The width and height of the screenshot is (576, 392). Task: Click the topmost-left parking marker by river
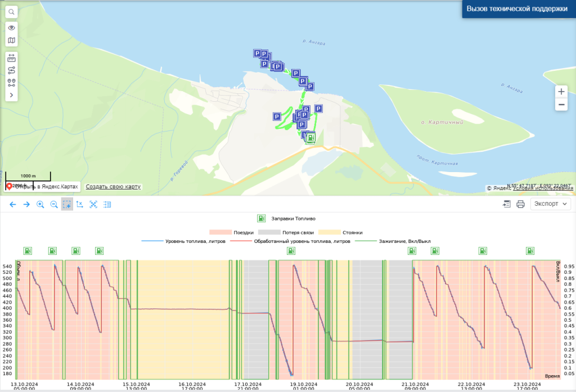point(257,53)
